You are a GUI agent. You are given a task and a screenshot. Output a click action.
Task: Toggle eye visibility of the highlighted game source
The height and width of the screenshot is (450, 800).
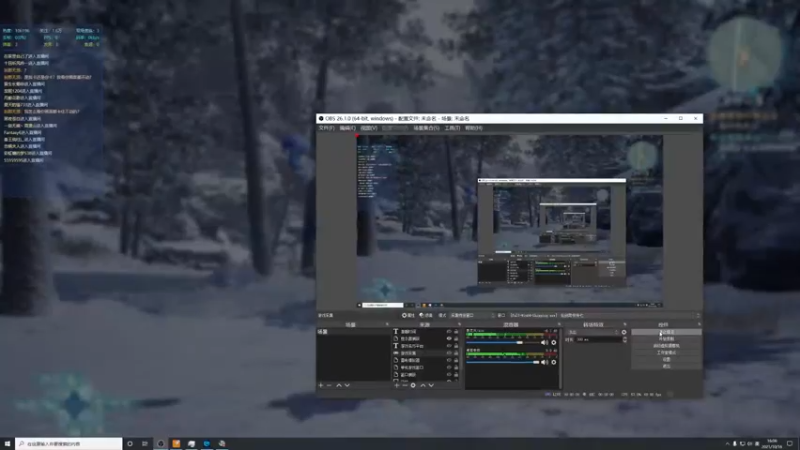tap(449, 353)
